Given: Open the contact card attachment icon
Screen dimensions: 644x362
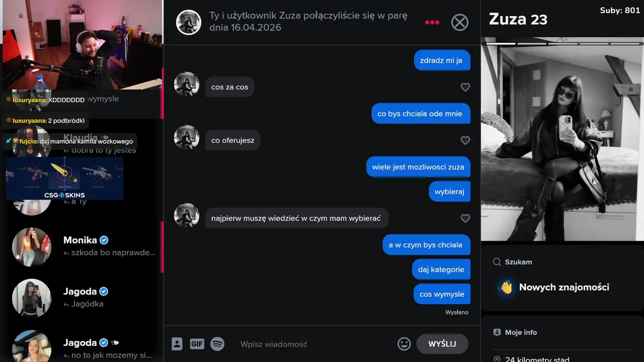Looking at the screenshot, I should click(x=177, y=344).
